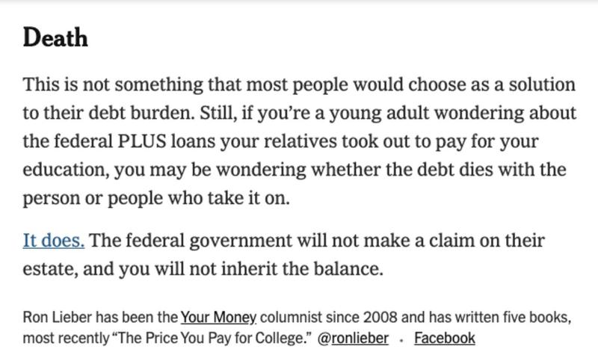Click the "Death" section heading
This screenshot has width=598, height=364.
(55, 37)
